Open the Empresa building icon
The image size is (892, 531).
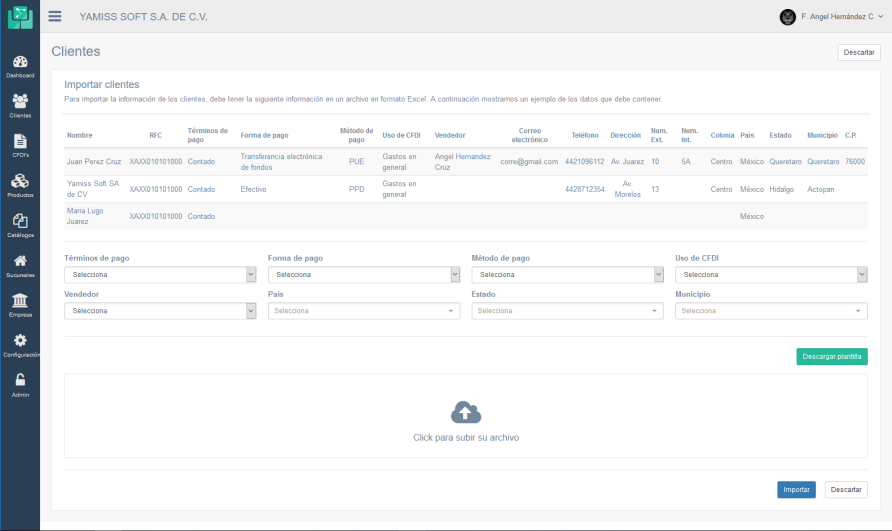coord(20,301)
